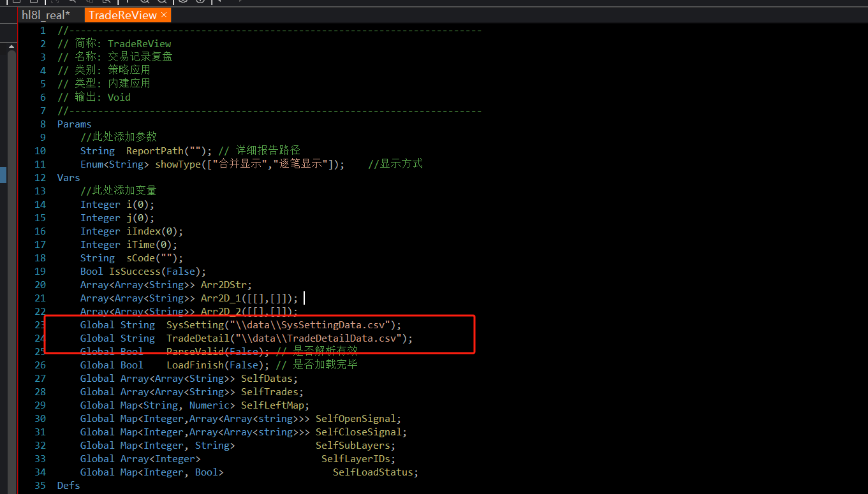Click the comment '// 输出: Void'
The height and width of the screenshot is (494, 868).
click(94, 98)
